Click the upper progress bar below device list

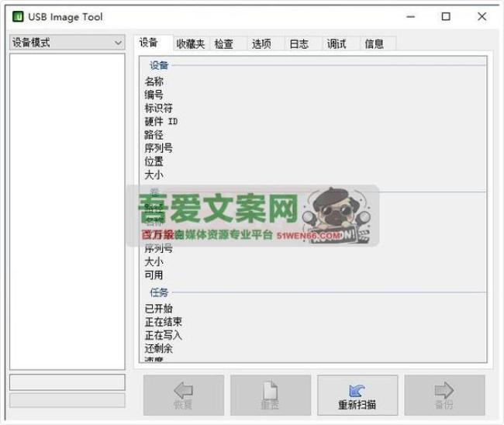[67, 382]
